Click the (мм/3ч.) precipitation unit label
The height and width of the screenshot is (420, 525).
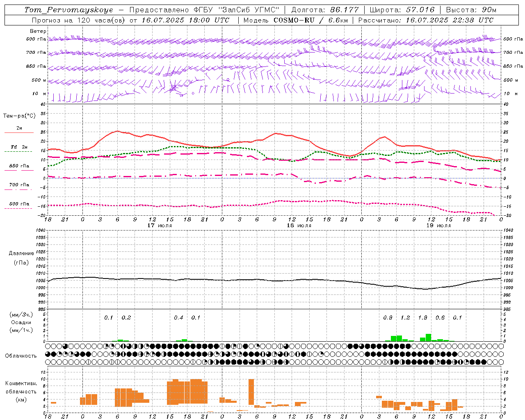click(21, 315)
